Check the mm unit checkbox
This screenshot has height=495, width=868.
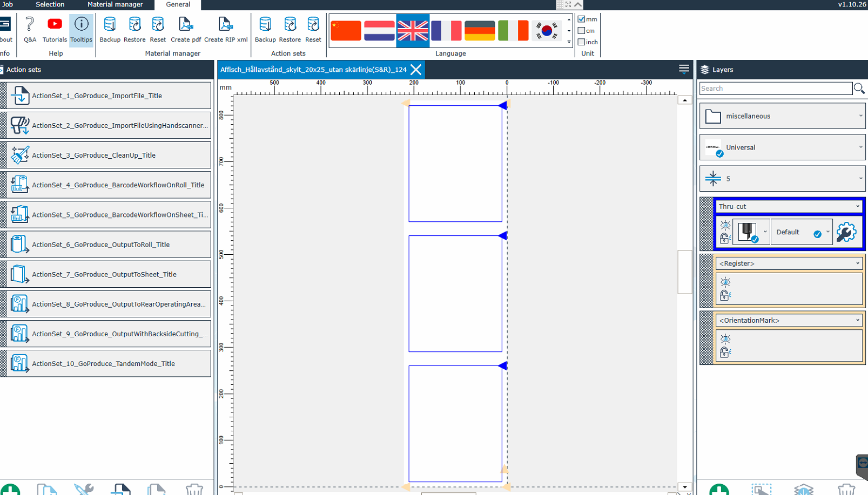pyautogui.click(x=582, y=19)
